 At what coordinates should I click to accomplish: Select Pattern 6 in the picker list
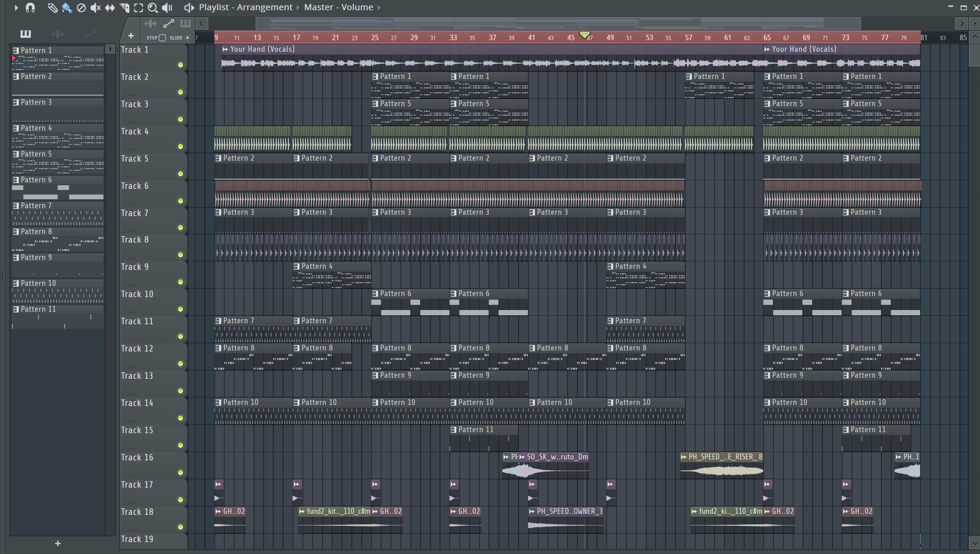click(58, 188)
